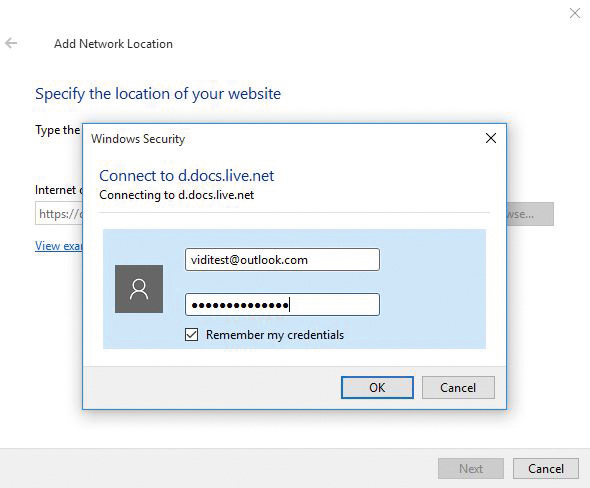Close the Add Network Location wizard
The width and height of the screenshot is (590, 488).
pyautogui.click(x=575, y=13)
